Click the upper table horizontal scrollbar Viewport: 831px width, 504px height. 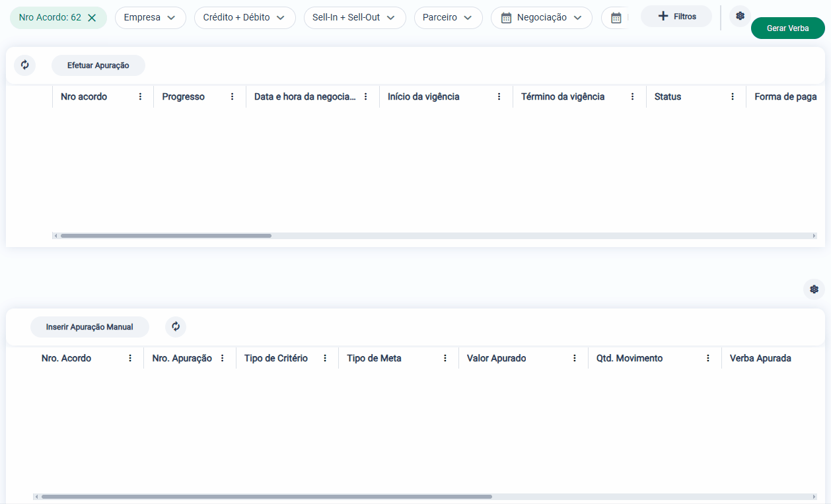tap(166, 236)
